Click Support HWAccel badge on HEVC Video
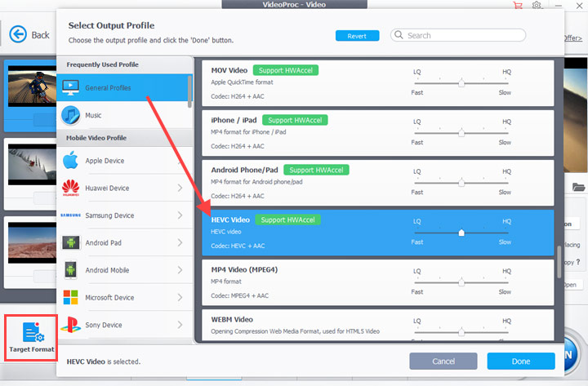 pyautogui.click(x=288, y=220)
